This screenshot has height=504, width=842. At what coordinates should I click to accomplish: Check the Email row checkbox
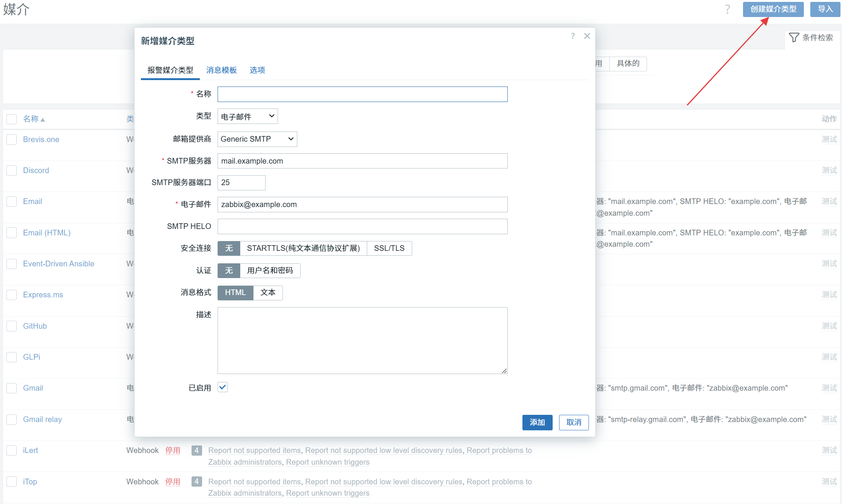(x=12, y=201)
